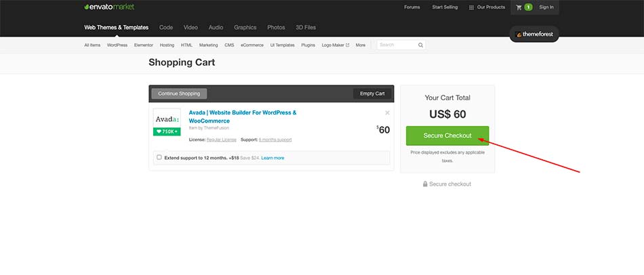Viewport: 644px width, 275px height.
Task: Click the Sign In link
Action: coord(546,7)
